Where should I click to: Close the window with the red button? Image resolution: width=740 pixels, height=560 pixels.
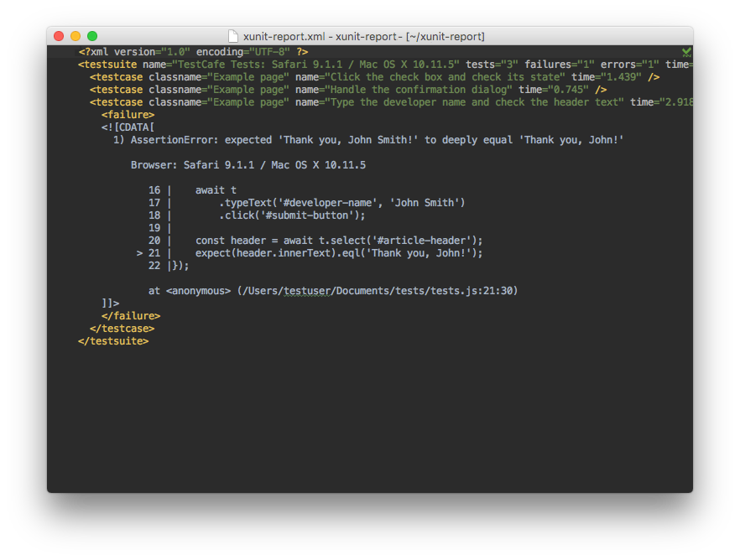[x=59, y=36]
